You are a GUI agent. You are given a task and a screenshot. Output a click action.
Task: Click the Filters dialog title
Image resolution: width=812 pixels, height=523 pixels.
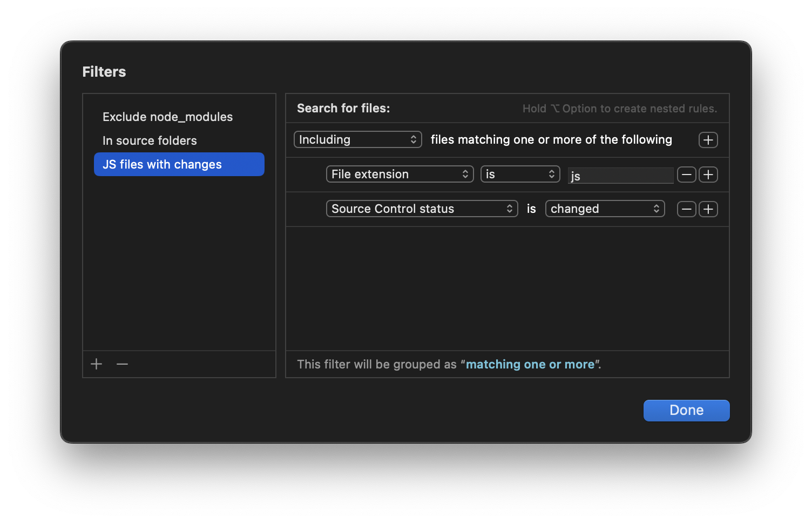pyautogui.click(x=104, y=71)
